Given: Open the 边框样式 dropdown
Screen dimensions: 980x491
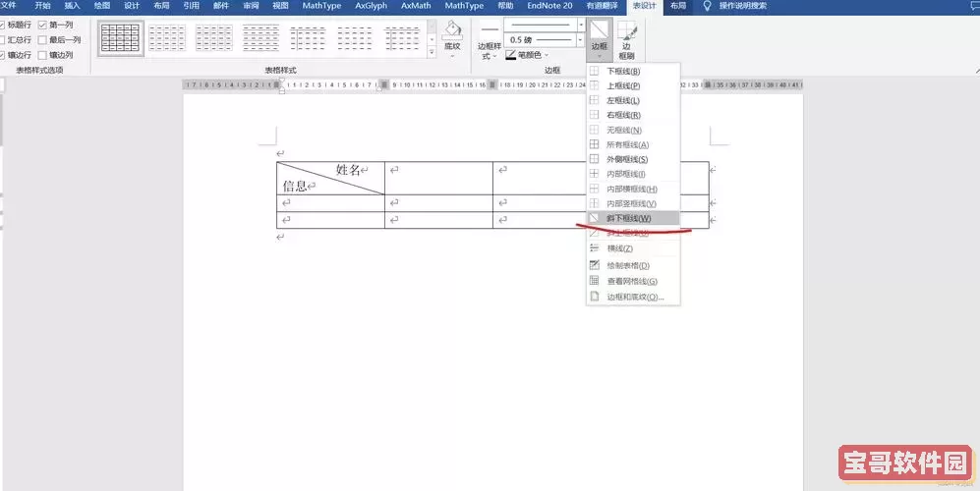Looking at the screenshot, I should 490,40.
